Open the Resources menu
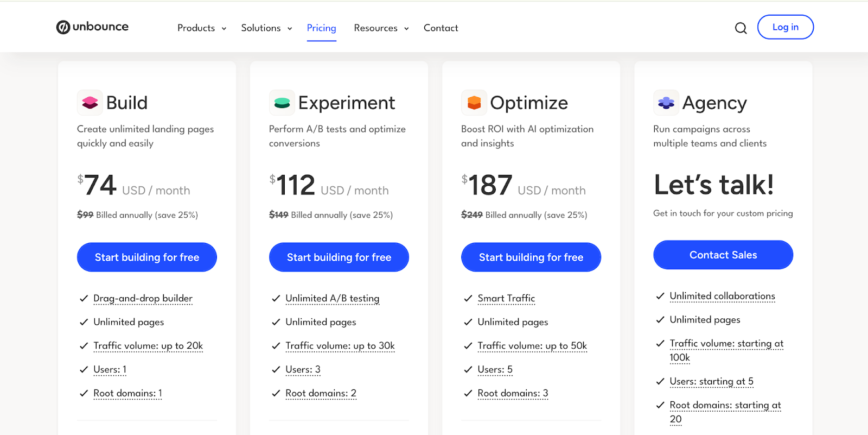This screenshot has height=435, width=868. coord(375,28)
